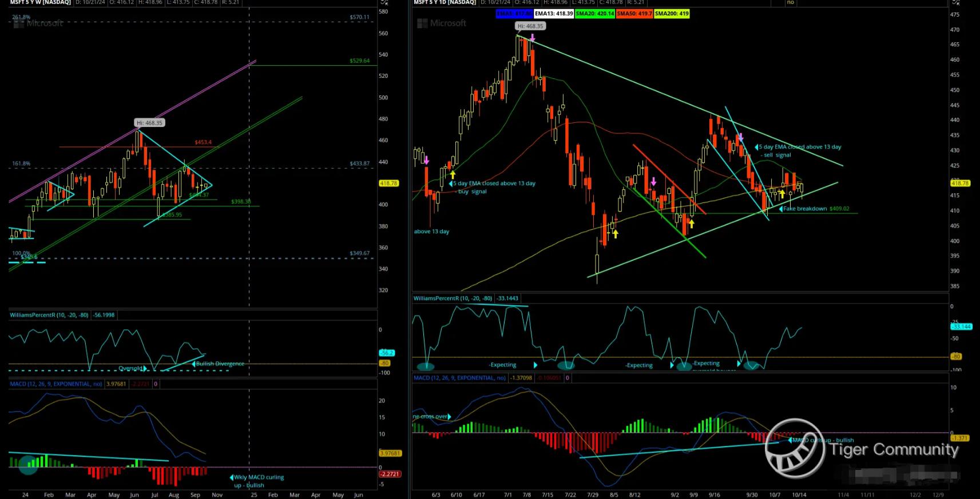Click the daily MACD value -1.37098
Viewport: 980px width, 499px height.
(521, 378)
